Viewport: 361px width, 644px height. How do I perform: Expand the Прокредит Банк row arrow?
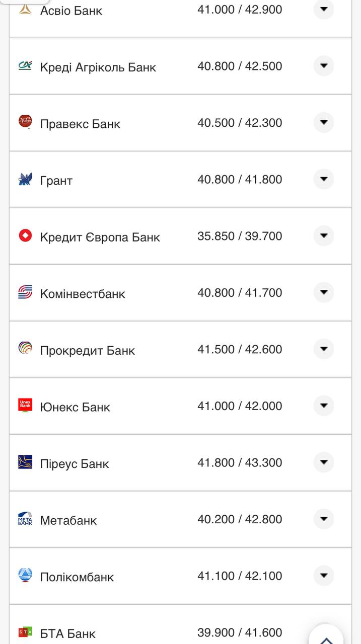pyautogui.click(x=324, y=349)
